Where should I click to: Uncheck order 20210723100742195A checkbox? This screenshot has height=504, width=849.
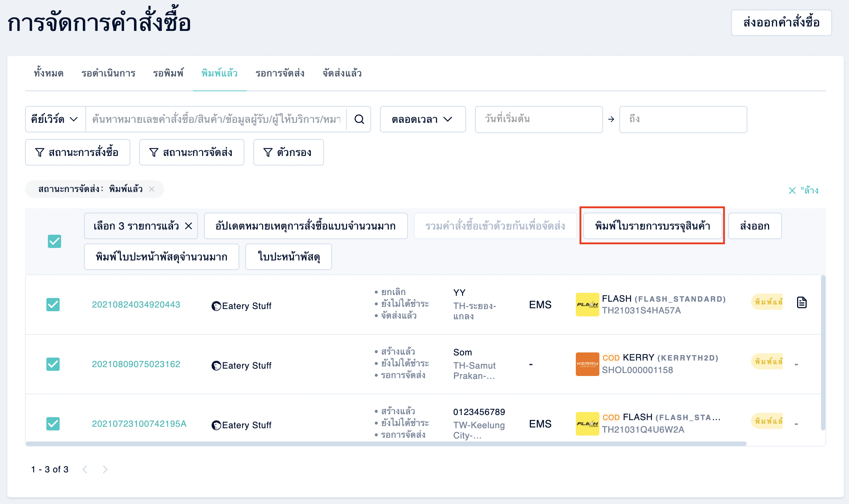(x=53, y=424)
